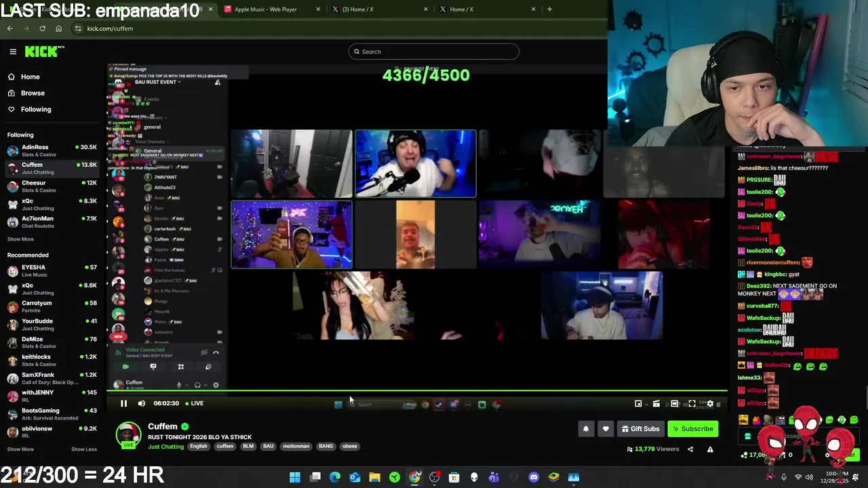Open a new browser tab
The image size is (868, 488).
pyautogui.click(x=549, y=9)
